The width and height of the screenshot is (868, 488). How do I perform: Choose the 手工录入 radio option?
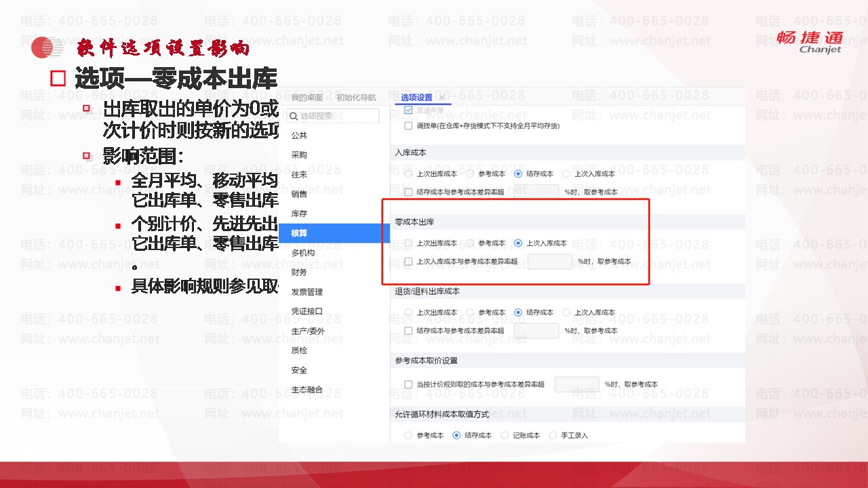[x=553, y=435]
